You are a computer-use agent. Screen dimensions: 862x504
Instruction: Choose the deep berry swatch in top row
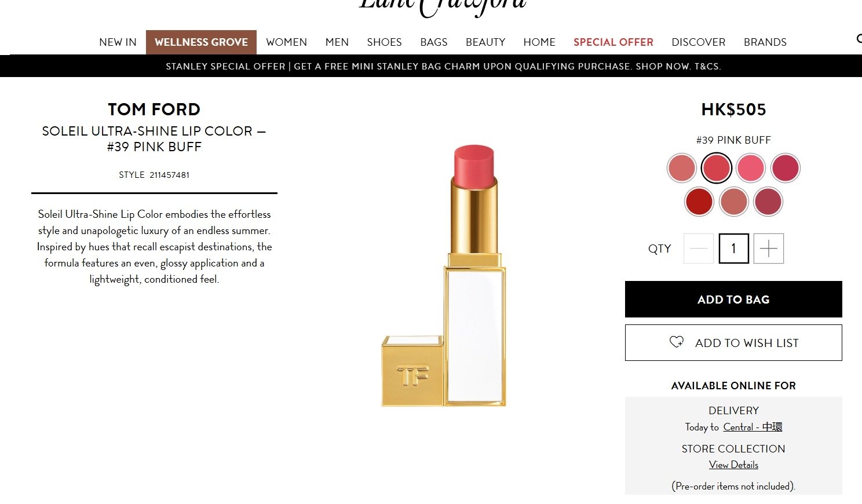[x=786, y=168]
